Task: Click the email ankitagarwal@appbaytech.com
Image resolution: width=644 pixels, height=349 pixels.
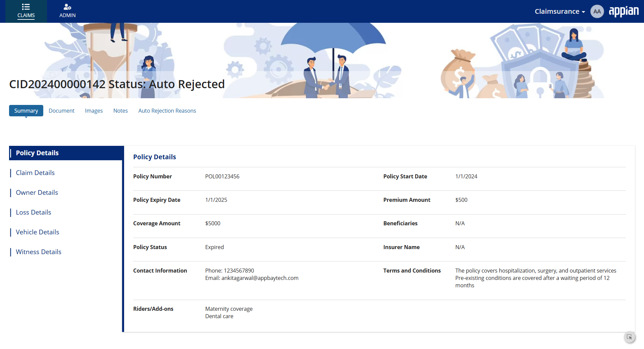Action: [x=260, y=278]
